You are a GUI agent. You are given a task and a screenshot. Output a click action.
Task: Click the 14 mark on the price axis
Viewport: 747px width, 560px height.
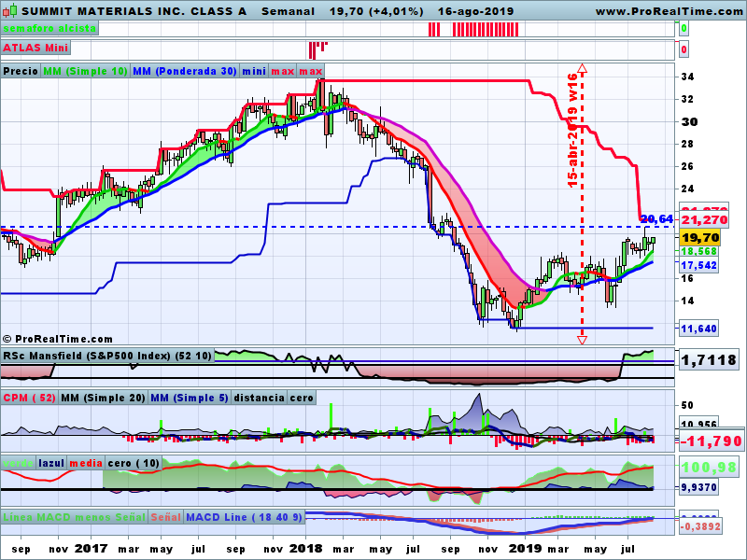[x=687, y=301]
